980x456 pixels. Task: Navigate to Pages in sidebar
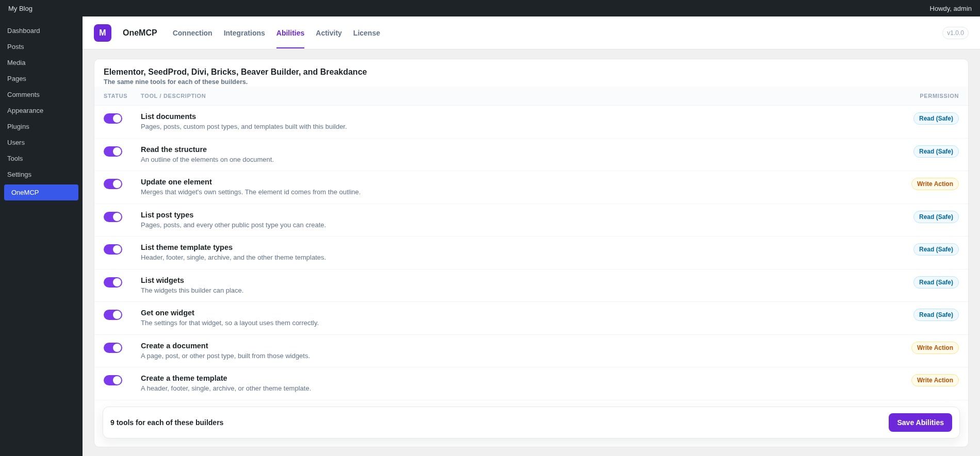[41, 79]
